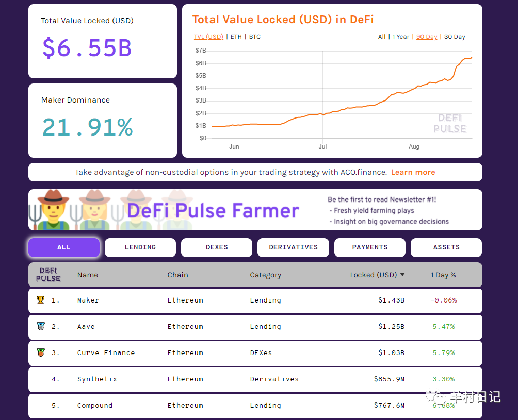Open the DeFi Pulse Farmer newsletter banner
The width and height of the screenshot is (518, 420).
pos(255,210)
